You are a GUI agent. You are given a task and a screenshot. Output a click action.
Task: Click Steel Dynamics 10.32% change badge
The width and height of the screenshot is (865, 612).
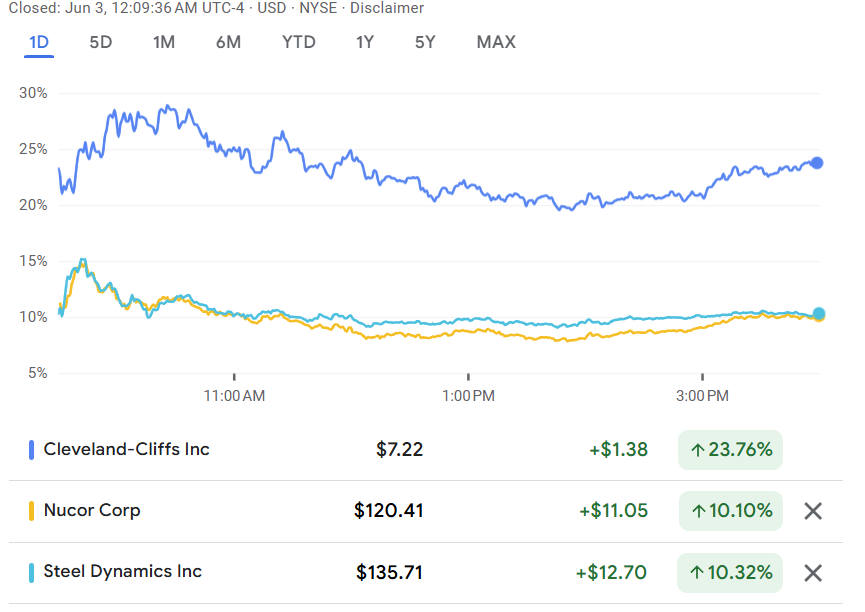click(730, 573)
